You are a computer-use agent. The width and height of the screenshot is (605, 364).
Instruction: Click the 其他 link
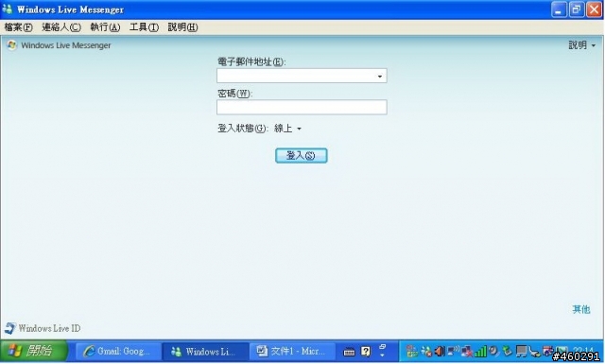(x=581, y=309)
